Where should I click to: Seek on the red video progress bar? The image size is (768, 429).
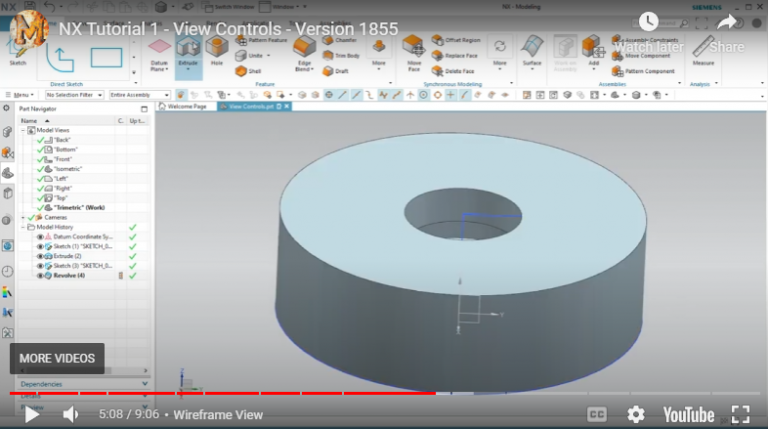(x=222, y=393)
